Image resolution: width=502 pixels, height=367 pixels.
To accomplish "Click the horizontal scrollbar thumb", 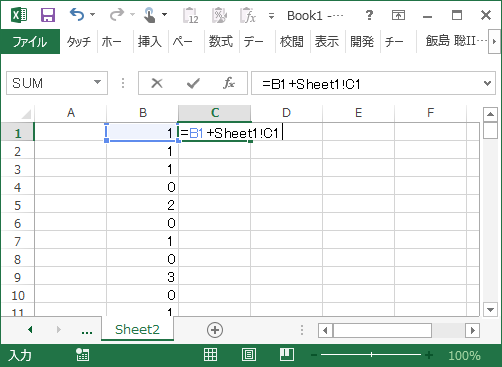I will (x=382, y=331).
